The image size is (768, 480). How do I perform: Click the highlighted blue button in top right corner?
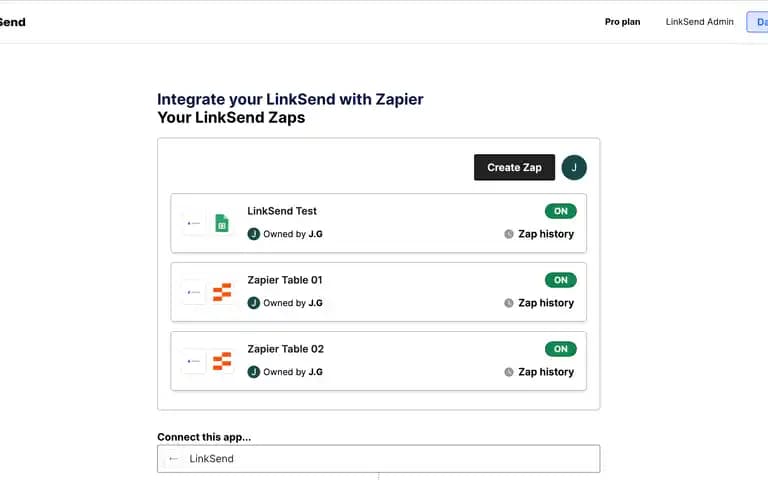pyautogui.click(x=758, y=22)
